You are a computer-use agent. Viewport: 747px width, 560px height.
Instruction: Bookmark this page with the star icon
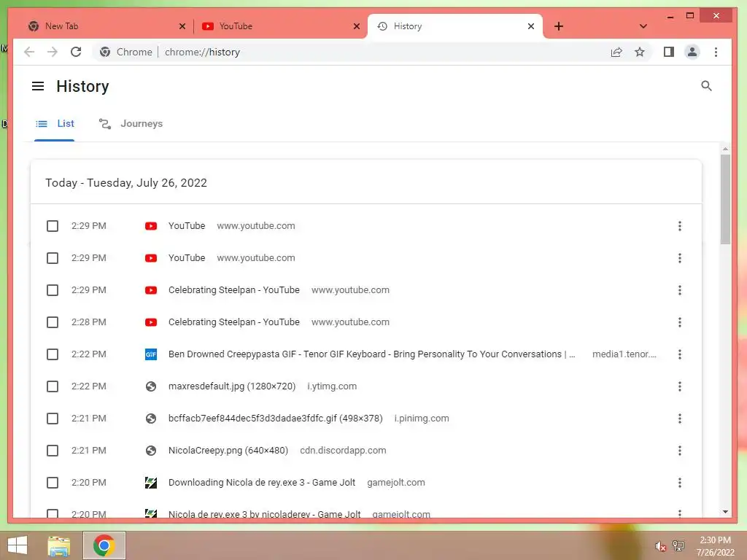click(639, 52)
